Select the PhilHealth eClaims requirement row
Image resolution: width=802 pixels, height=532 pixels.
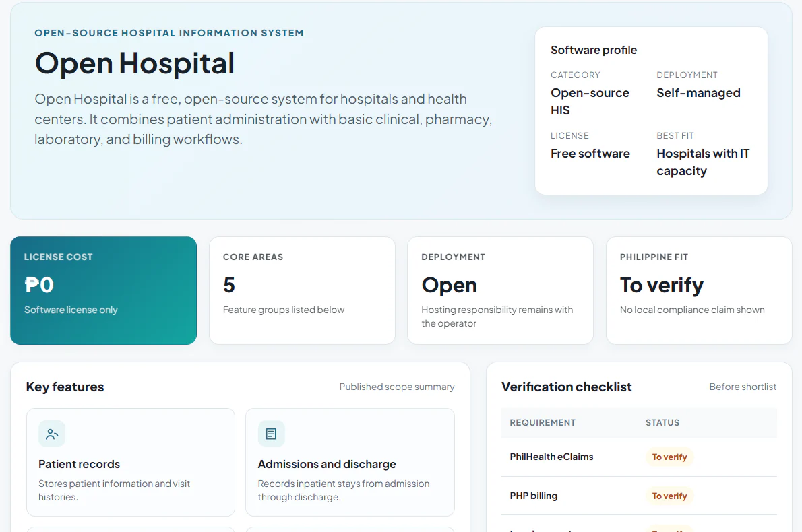click(639, 457)
